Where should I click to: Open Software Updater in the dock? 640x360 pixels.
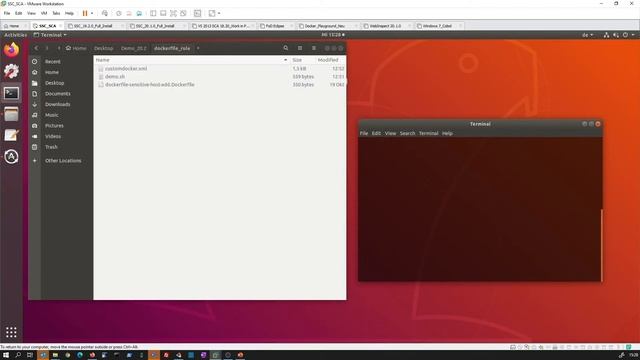coord(11,157)
